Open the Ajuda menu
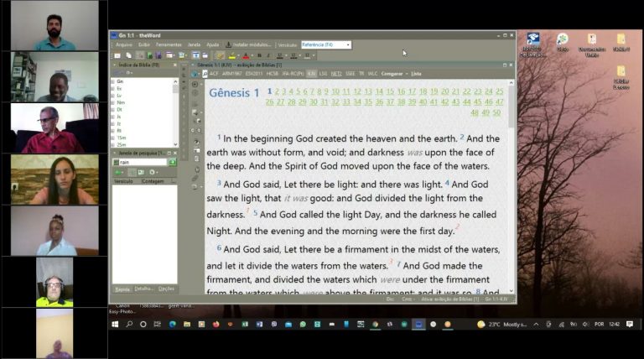 tap(212, 44)
